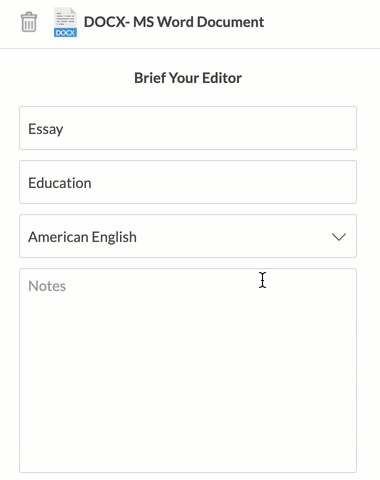Select the DOCX- MS Word Document title
This screenshot has width=380, height=480.
(174, 22)
